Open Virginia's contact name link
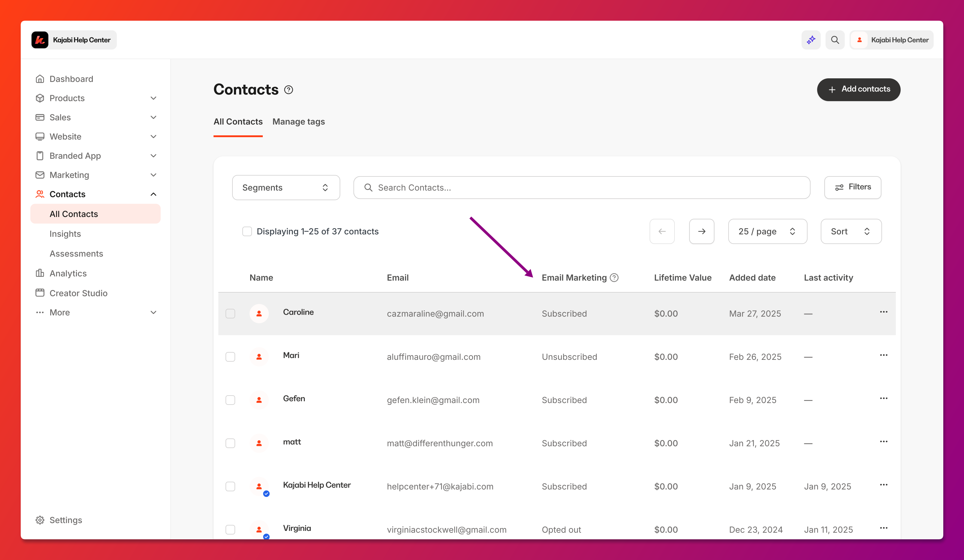Viewport: 964px width, 560px height. (x=297, y=528)
